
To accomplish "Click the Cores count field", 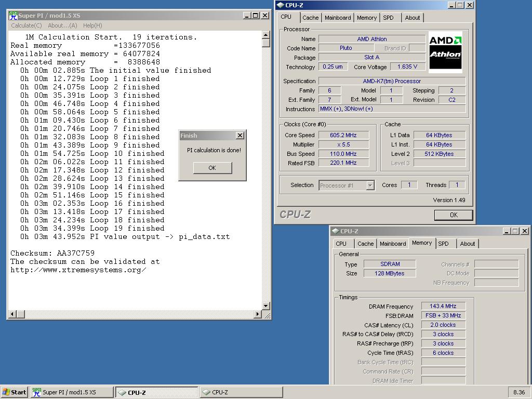I will (409, 185).
